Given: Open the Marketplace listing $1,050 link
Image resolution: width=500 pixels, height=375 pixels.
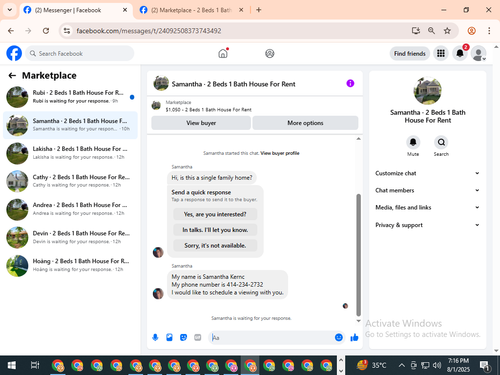Looking at the screenshot, I should pos(209,110).
